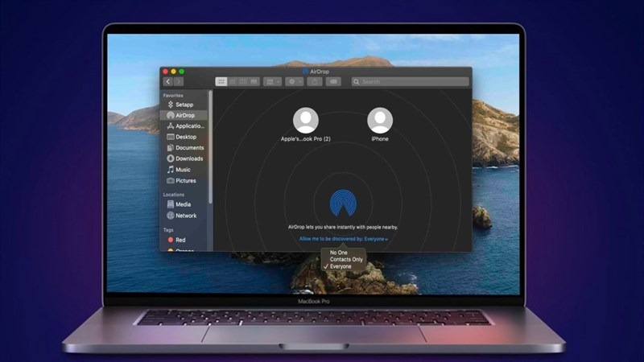This screenshot has width=644, height=362.
Task: Open Documents folder in sidebar
Action: point(184,147)
